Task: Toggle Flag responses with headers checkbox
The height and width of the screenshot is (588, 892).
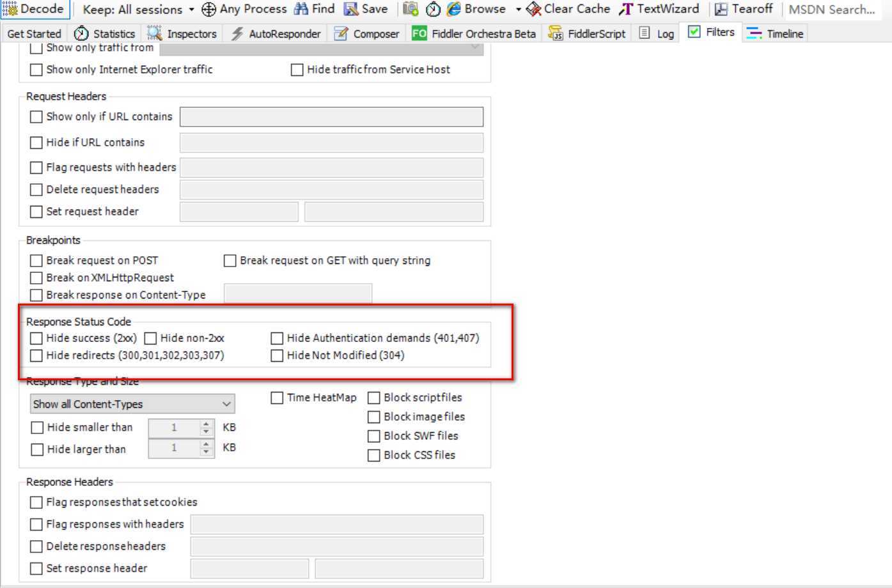Action: click(x=36, y=525)
